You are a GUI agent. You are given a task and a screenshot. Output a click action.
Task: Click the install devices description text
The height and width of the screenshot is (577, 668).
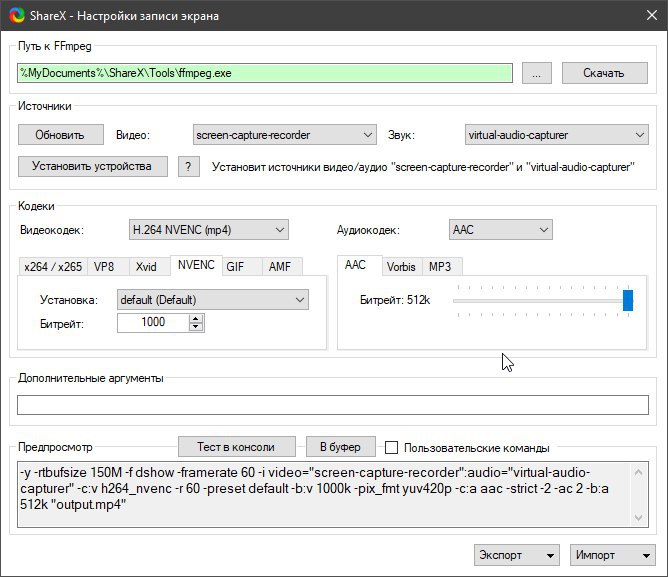pyautogui.click(x=423, y=167)
